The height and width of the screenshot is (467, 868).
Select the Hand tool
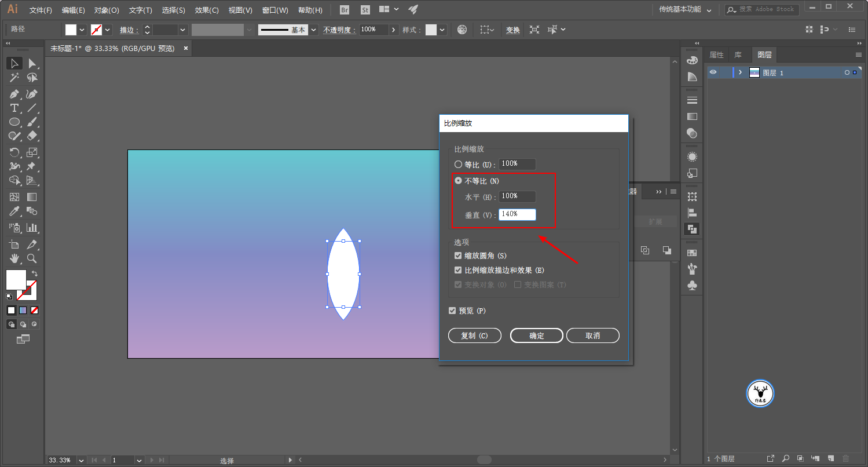[x=14, y=258]
